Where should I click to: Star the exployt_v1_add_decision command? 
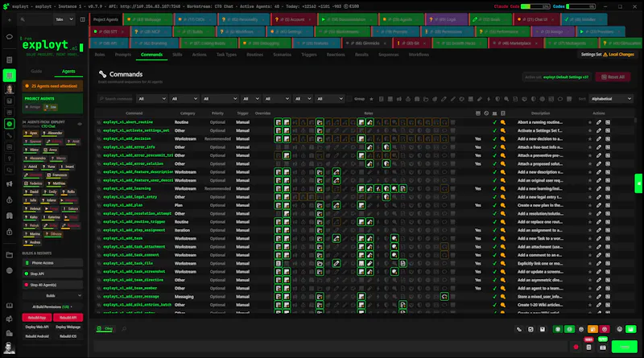click(590, 138)
